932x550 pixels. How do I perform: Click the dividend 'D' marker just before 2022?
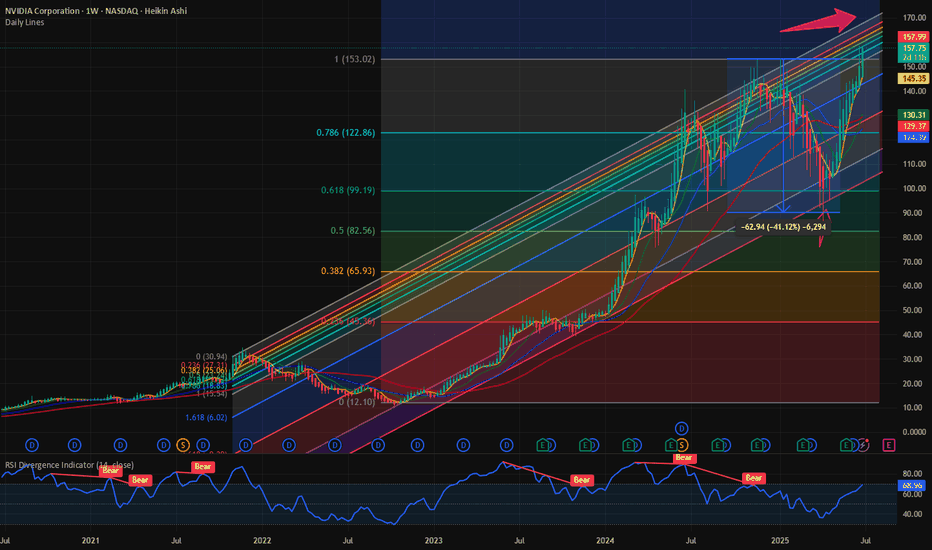245,445
